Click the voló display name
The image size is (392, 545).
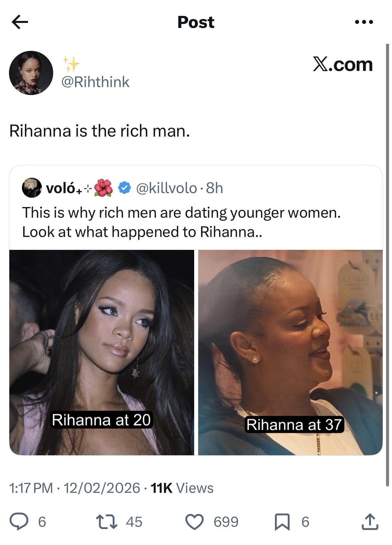(61, 188)
